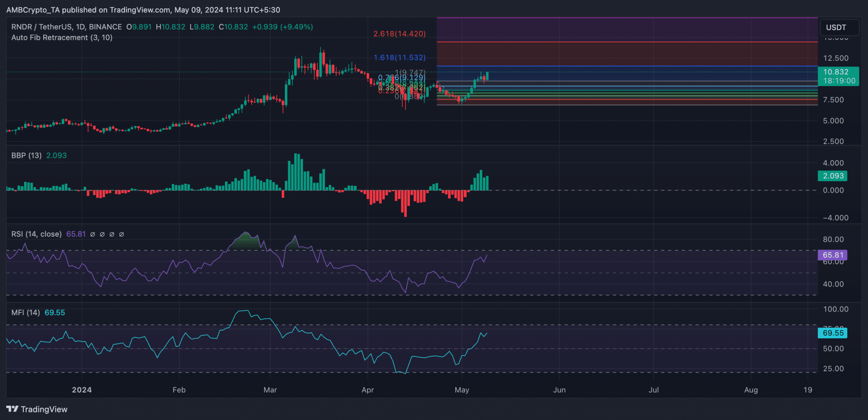The height and width of the screenshot is (420, 868).
Task: Click the last ∅ symbol in the RSI legend
Action: pos(121,234)
